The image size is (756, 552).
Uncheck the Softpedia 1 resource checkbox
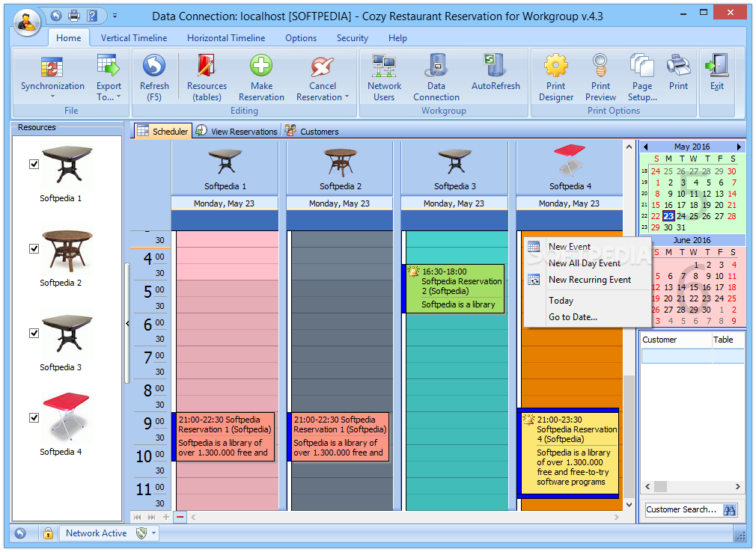click(x=34, y=165)
